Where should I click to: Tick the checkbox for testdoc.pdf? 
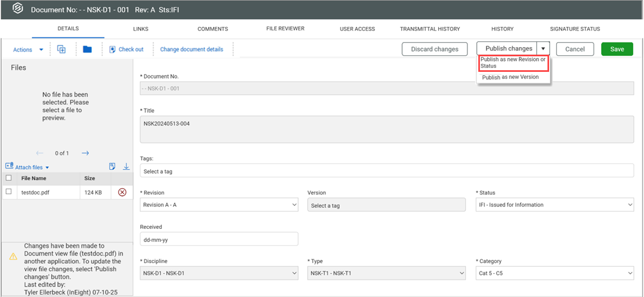pos(9,191)
